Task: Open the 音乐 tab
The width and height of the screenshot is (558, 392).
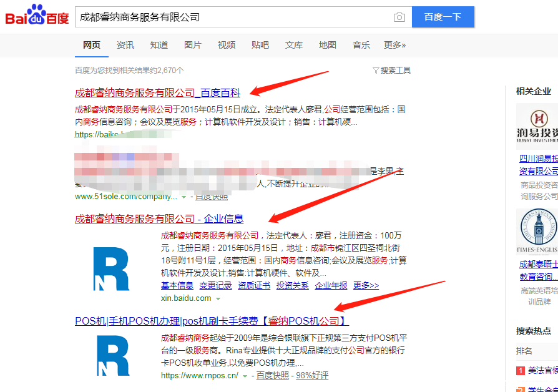Action: coord(361,45)
